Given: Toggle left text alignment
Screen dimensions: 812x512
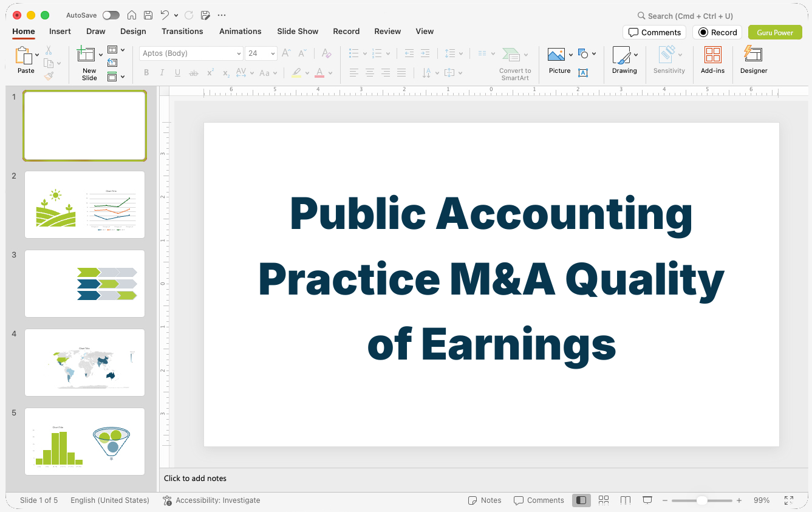Looking at the screenshot, I should pyautogui.click(x=354, y=73).
